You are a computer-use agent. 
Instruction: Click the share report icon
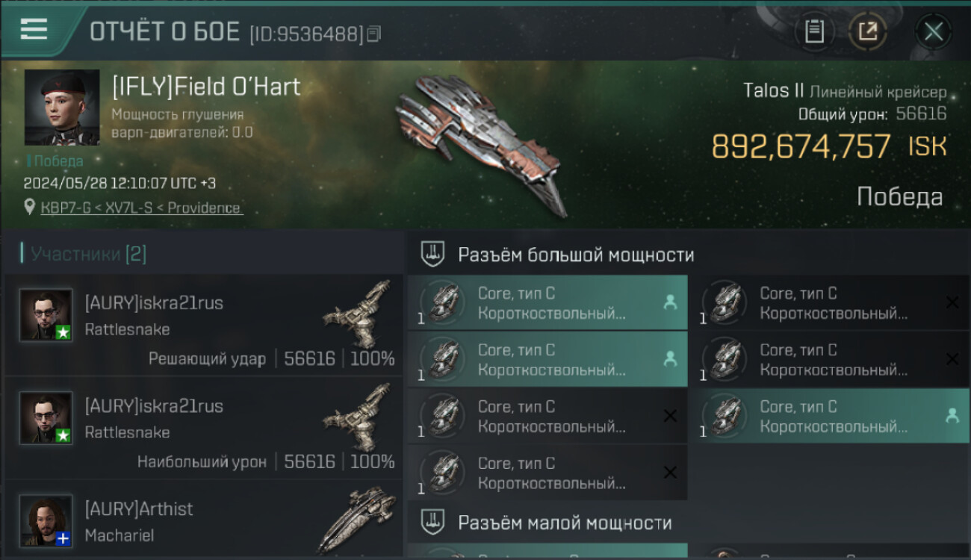868,31
